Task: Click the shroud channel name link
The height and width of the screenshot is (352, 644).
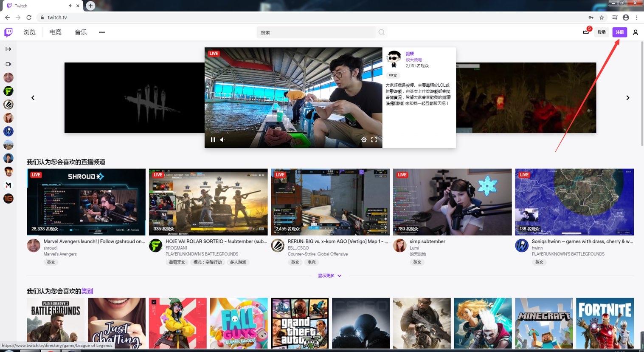Action: (50, 248)
